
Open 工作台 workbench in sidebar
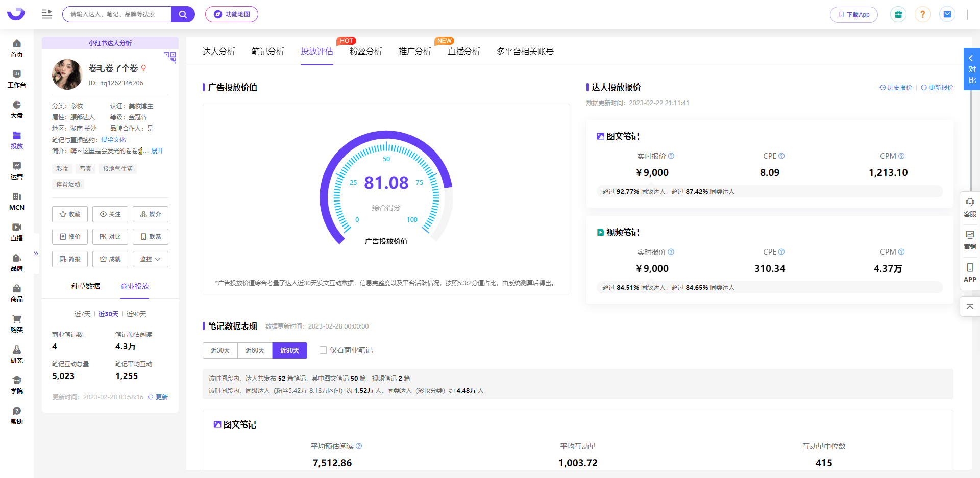click(x=17, y=79)
